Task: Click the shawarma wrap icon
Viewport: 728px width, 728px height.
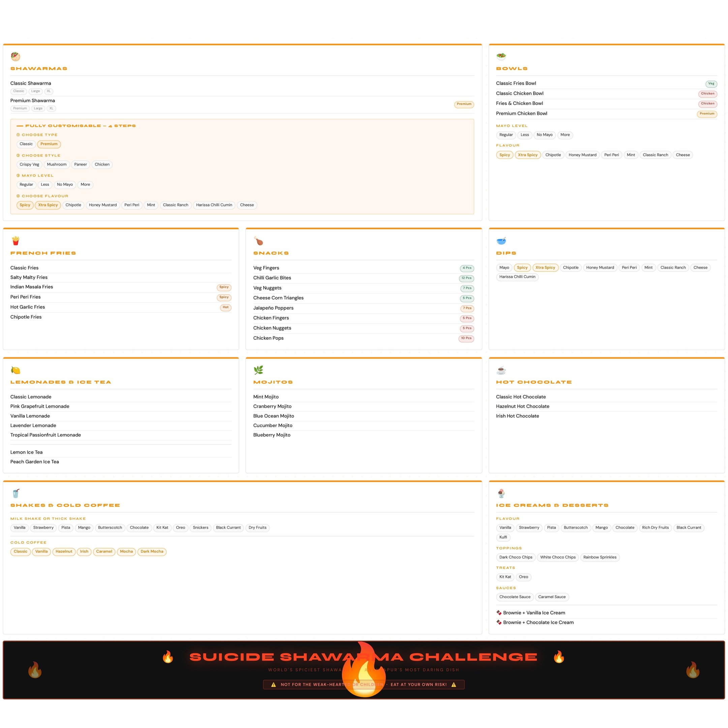Action: coord(16,57)
